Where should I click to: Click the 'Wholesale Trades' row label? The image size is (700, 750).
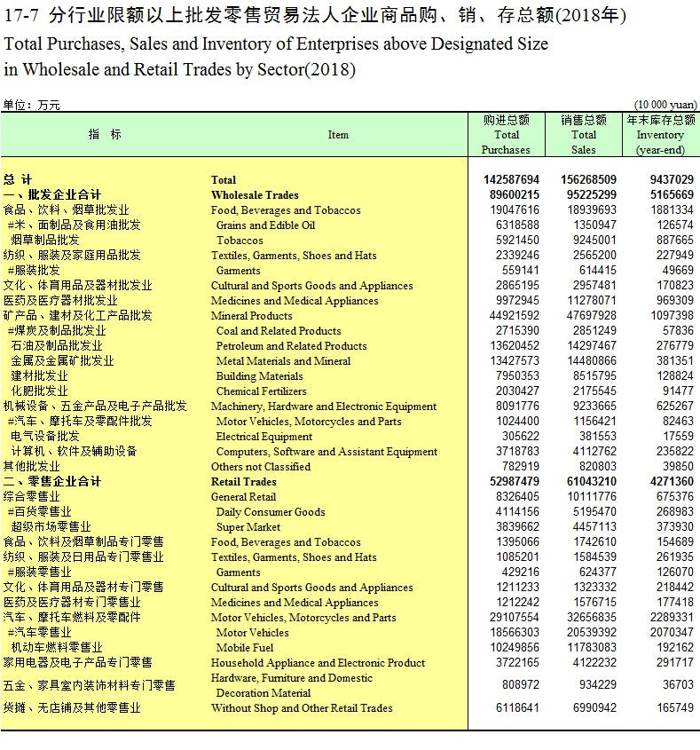point(255,195)
